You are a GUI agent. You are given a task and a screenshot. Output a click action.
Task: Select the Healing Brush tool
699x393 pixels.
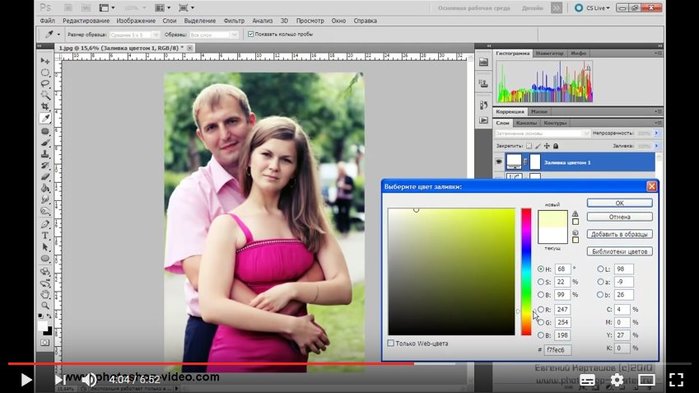(45, 131)
